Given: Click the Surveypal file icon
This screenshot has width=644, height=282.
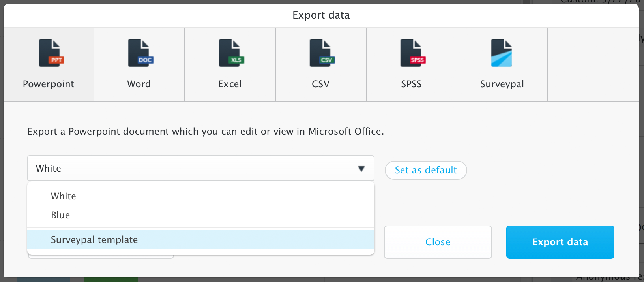Looking at the screenshot, I should (x=502, y=53).
